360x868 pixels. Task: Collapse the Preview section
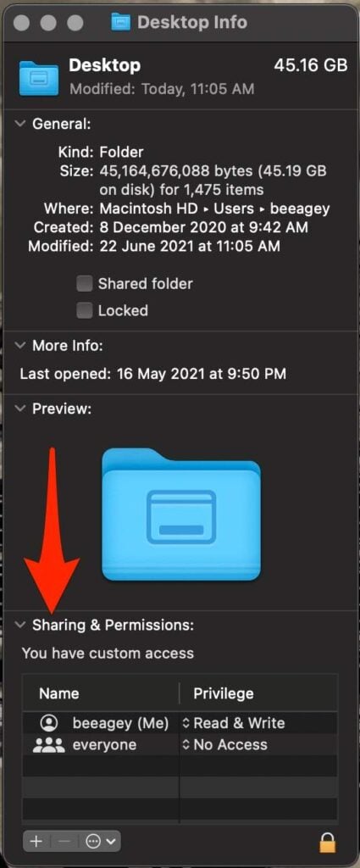[20, 409]
